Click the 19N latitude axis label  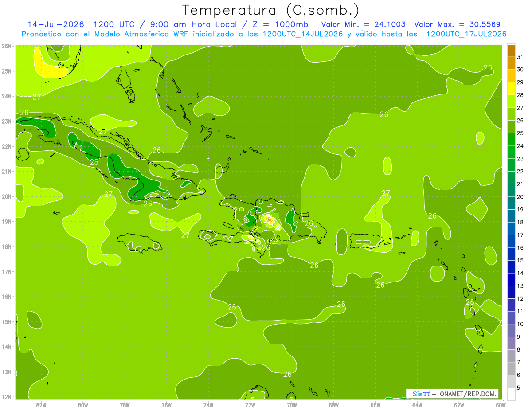click(x=7, y=221)
